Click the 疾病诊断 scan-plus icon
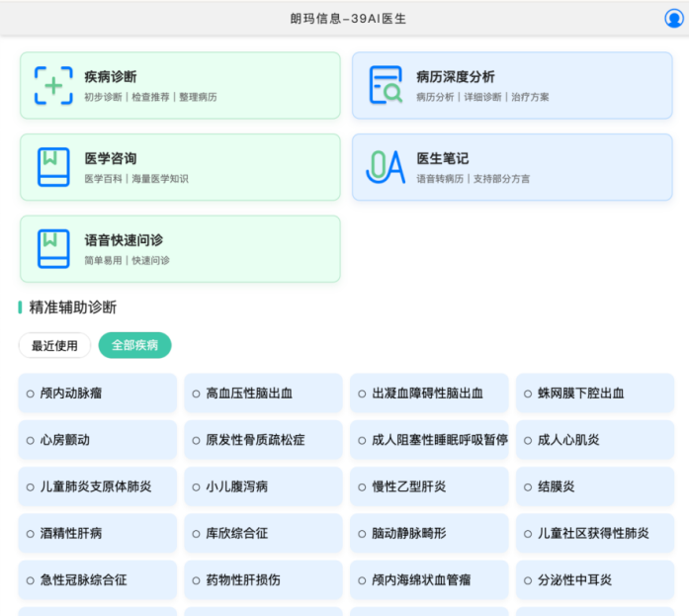689x616 pixels. 53,85
